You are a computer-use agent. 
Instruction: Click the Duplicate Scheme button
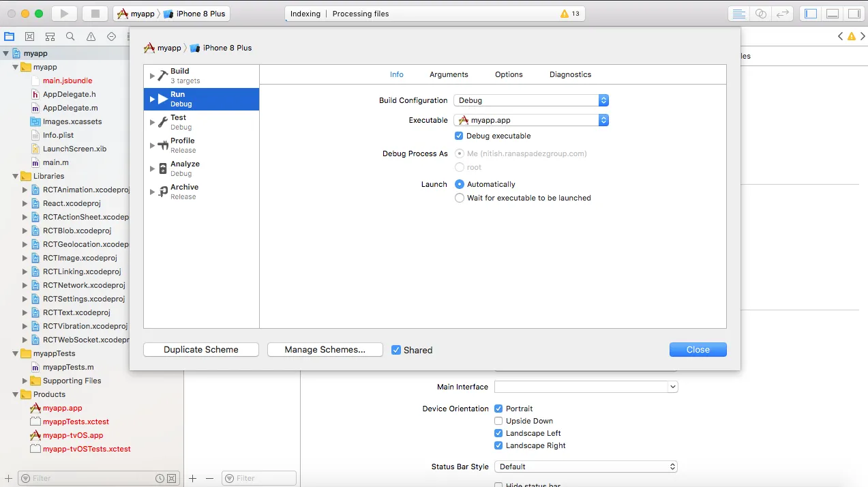click(x=201, y=349)
